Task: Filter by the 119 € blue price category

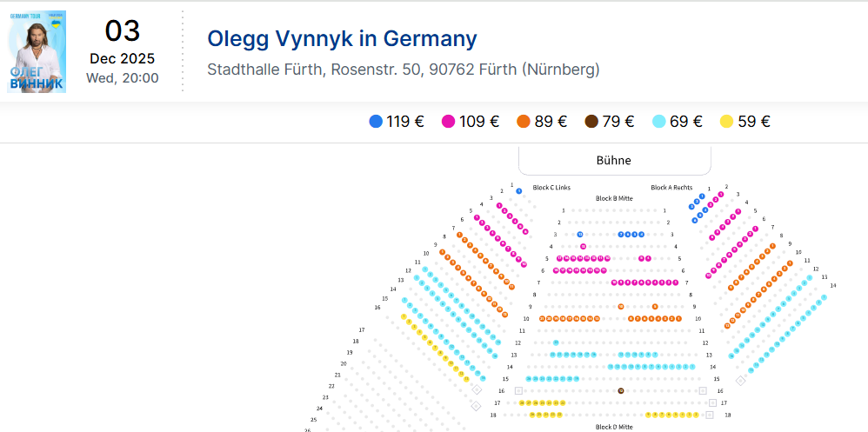Action: [x=397, y=122]
